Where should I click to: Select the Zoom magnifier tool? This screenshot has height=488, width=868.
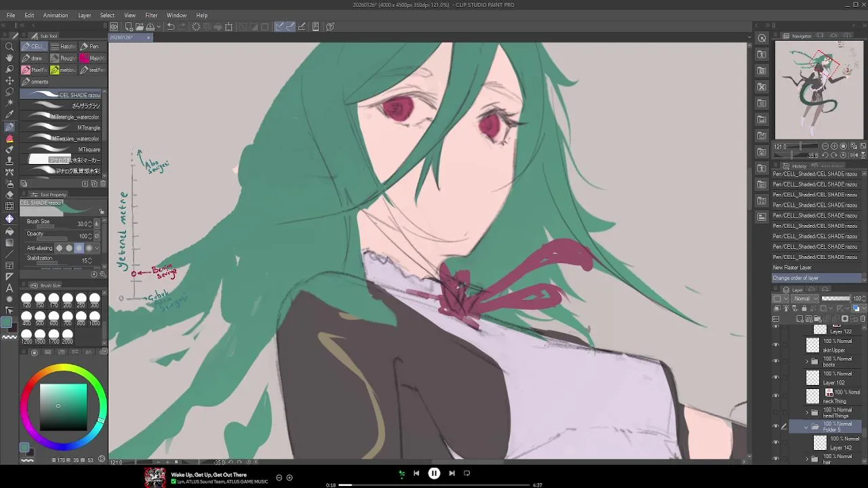[9, 47]
